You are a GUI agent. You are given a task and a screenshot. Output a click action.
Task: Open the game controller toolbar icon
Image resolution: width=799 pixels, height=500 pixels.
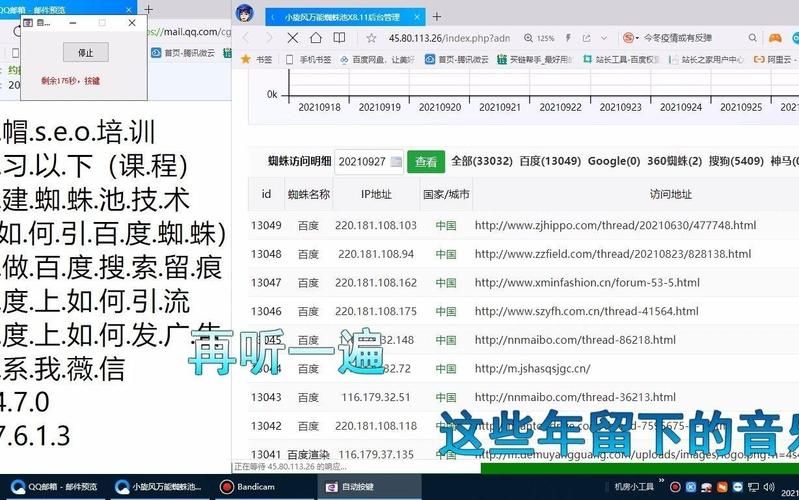tap(775, 38)
